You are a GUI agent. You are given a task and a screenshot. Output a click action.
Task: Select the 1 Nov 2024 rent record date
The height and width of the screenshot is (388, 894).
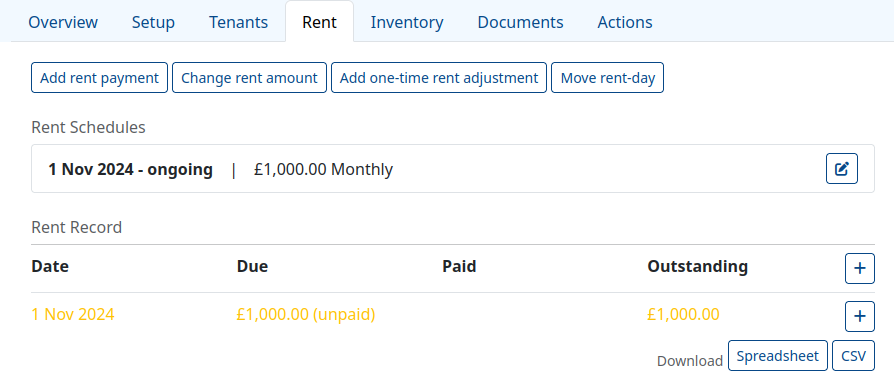point(73,315)
